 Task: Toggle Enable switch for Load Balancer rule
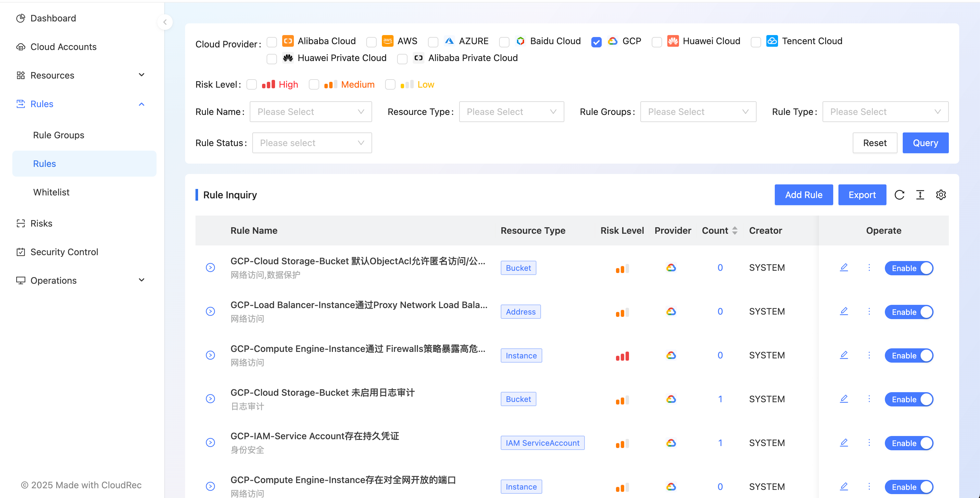click(x=909, y=312)
